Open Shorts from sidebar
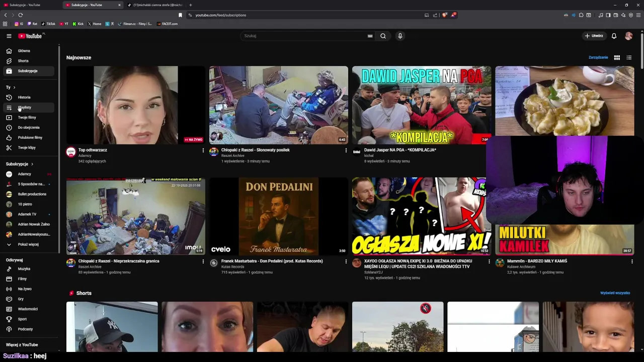 click(28, 61)
